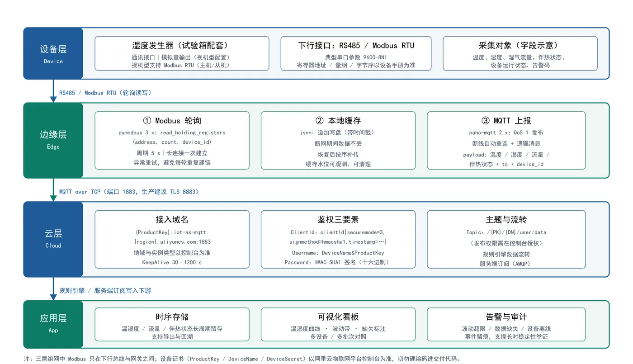633x364 pixels.
Task: Click the text 规则引擎数据流转
Action: (506, 254)
